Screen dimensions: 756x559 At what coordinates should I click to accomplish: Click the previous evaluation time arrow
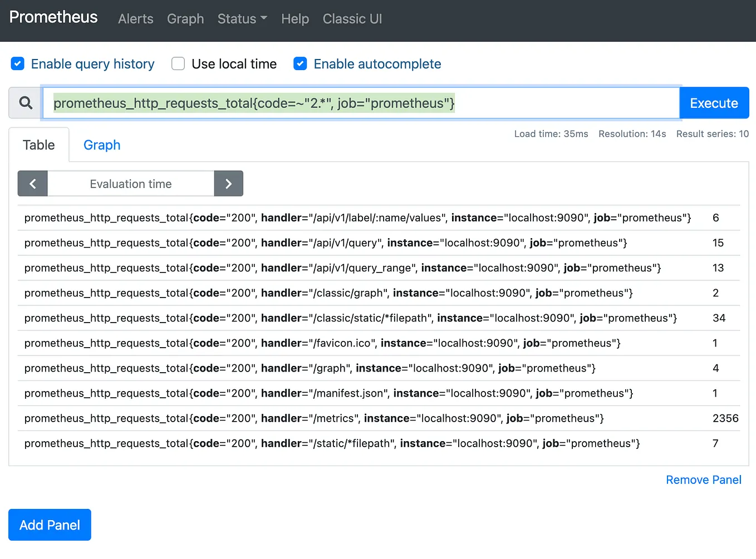(x=32, y=183)
